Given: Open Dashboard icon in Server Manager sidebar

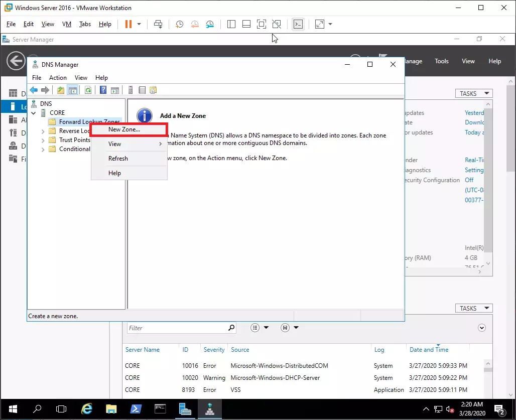Looking at the screenshot, I should 13,93.
